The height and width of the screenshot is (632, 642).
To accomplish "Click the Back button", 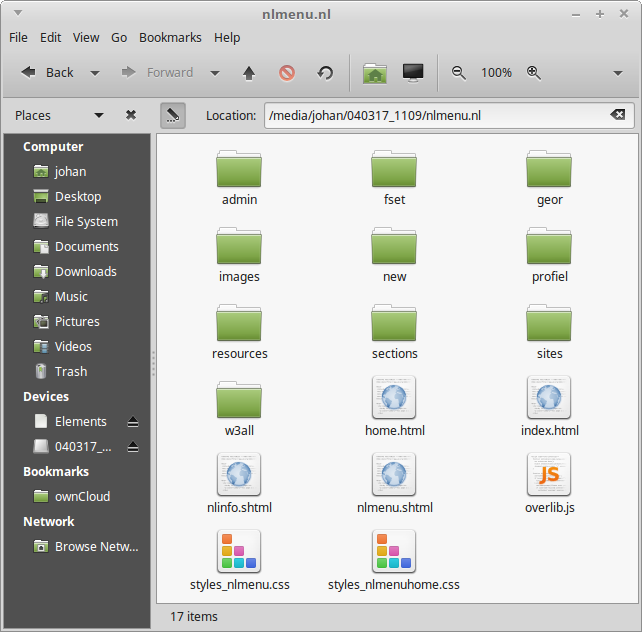I will tap(48, 73).
